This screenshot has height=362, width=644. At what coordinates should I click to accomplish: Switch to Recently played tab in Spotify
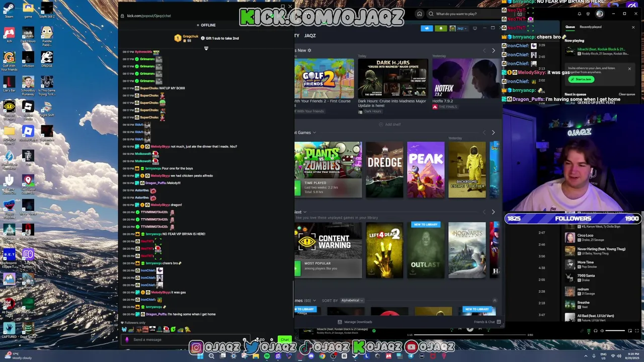pos(590,27)
